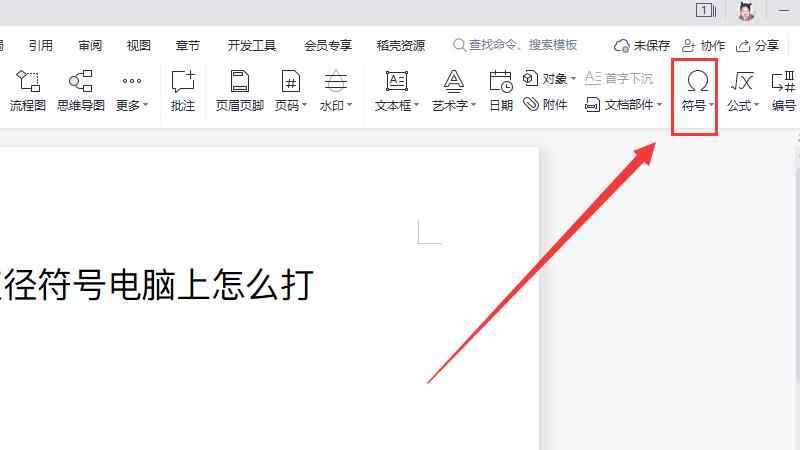Open document parts (文档部件)
The height and width of the screenshot is (450, 800).
(x=623, y=105)
